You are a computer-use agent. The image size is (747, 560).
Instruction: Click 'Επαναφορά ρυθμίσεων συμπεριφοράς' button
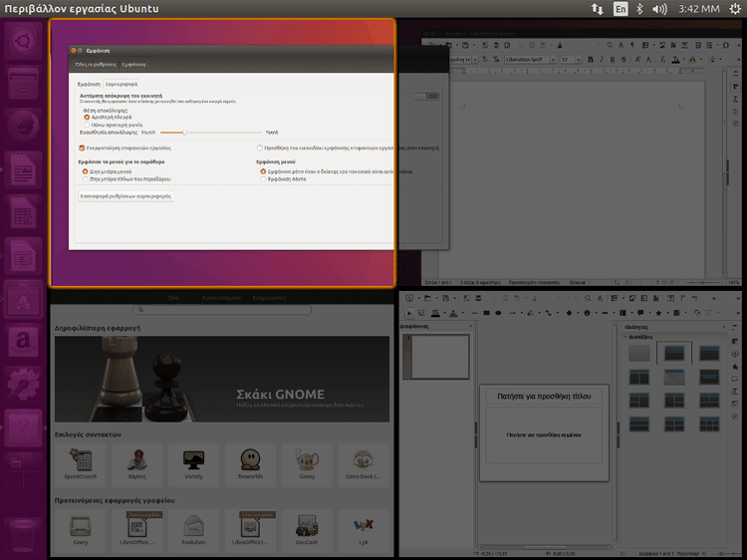(x=126, y=196)
